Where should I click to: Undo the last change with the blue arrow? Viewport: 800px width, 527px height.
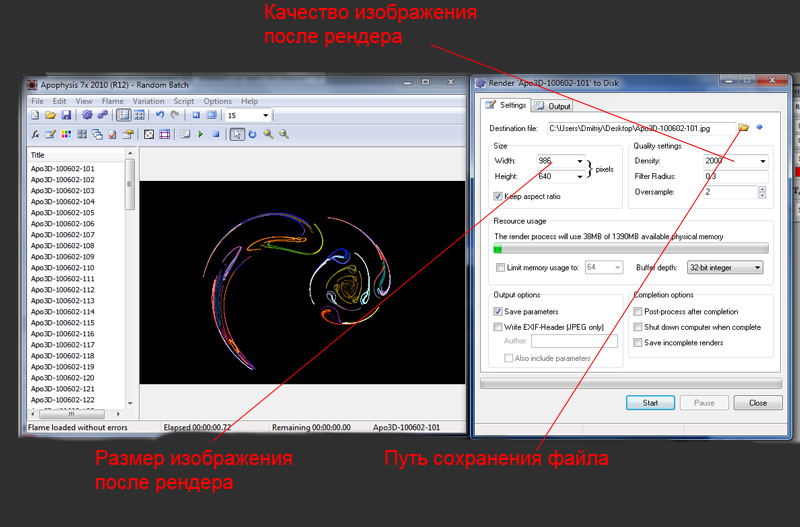tap(160, 115)
